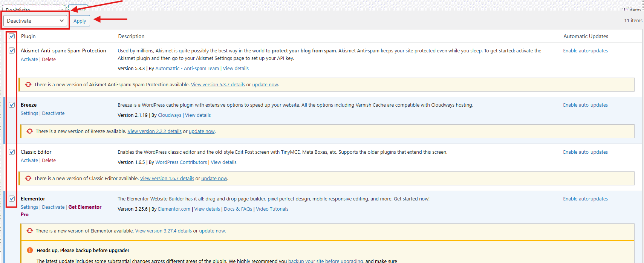Uncheck the Classic Editor checkbox

(x=12, y=152)
